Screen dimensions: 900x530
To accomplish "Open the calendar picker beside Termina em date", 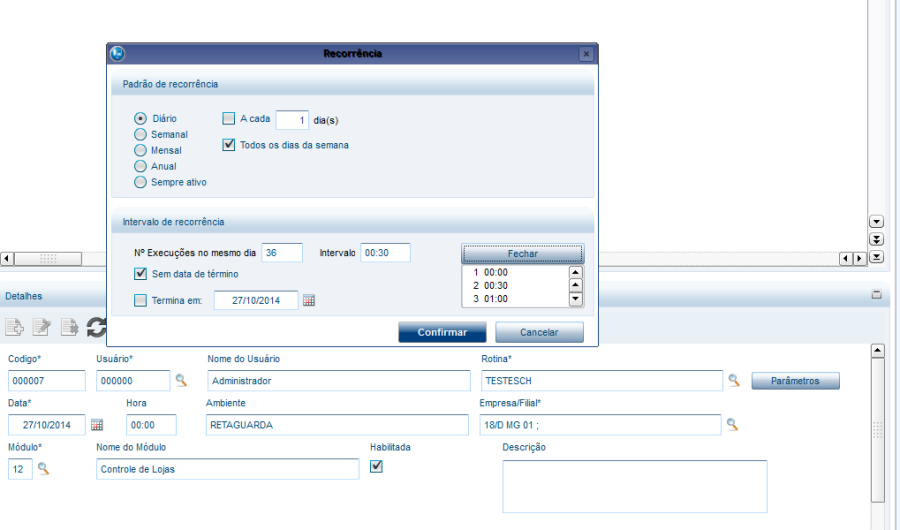I will click(309, 300).
